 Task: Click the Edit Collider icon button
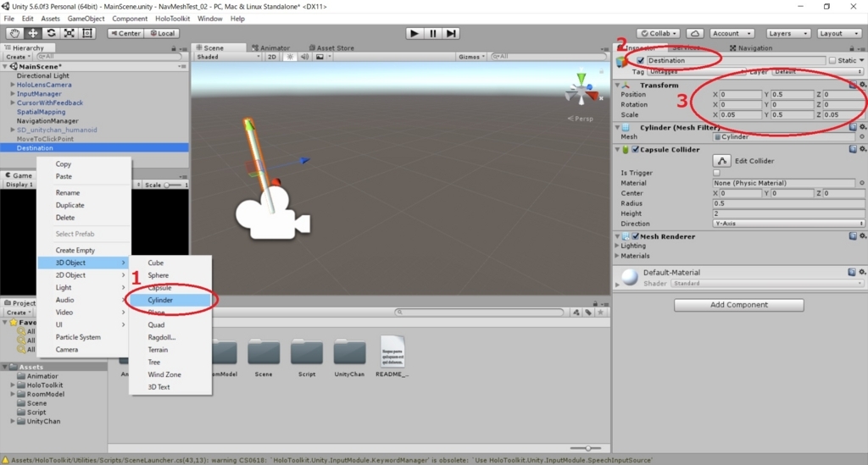coord(721,161)
